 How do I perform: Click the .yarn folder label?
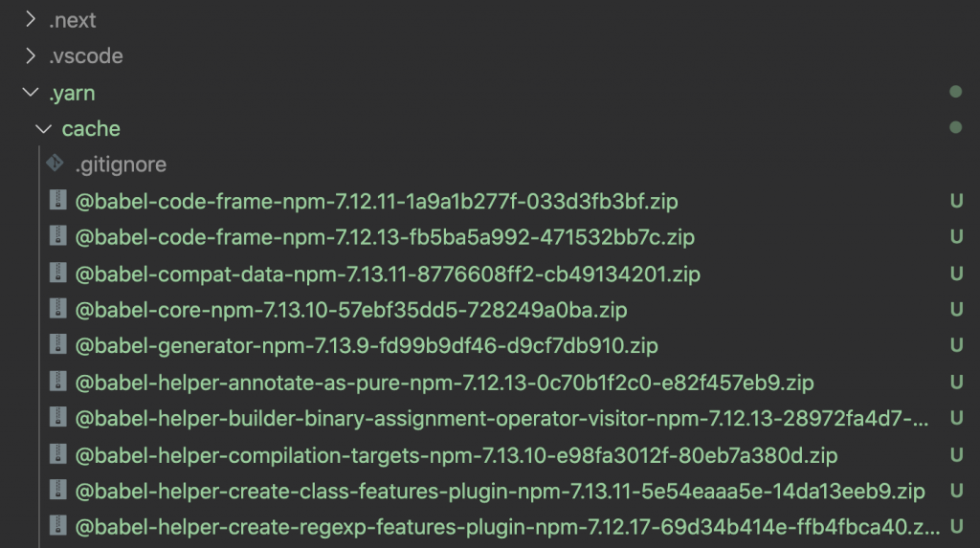[72, 93]
